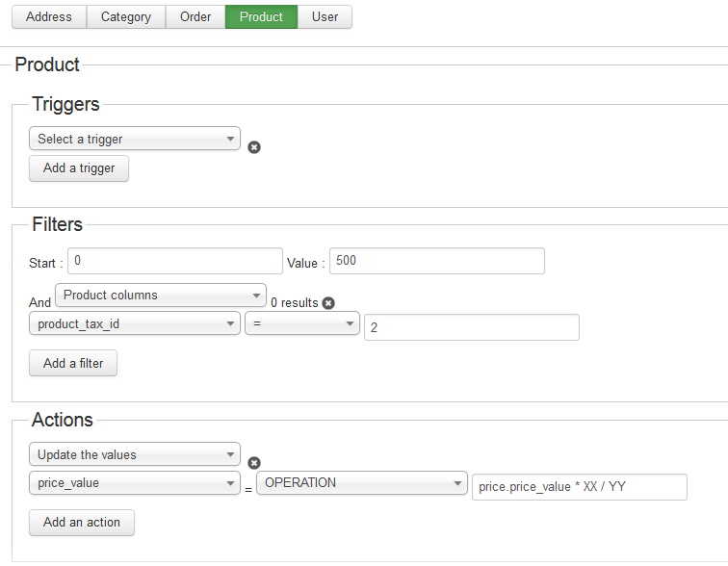Click the Add an action button
The width and height of the screenshot is (728, 566).
tap(82, 523)
